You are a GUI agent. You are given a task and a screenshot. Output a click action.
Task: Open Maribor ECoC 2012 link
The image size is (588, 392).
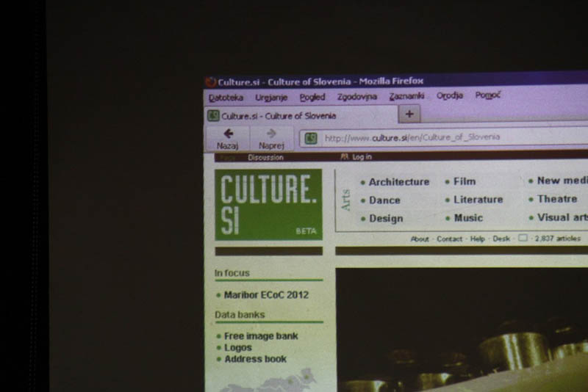point(266,295)
